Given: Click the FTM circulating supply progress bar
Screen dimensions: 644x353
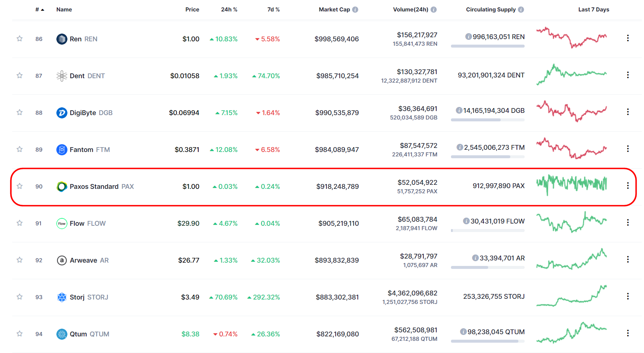Looking at the screenshot, I should coord(488,157).
